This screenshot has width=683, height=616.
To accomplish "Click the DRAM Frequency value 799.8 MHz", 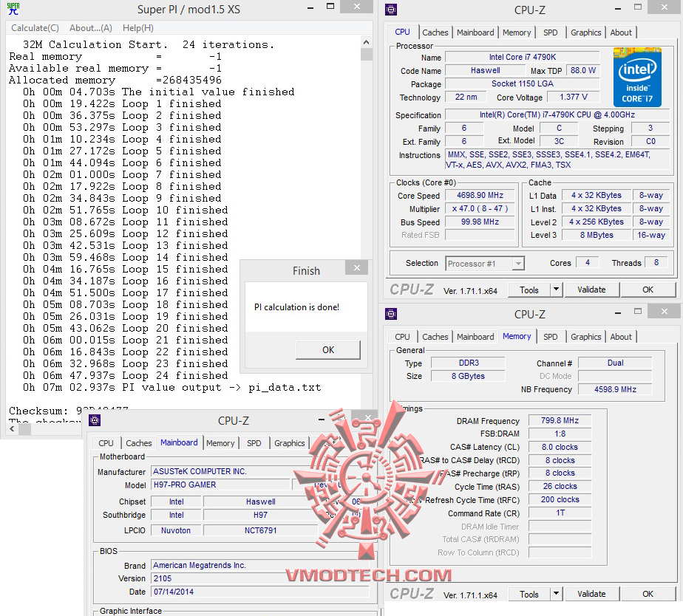I will click(x=560, y=420).
